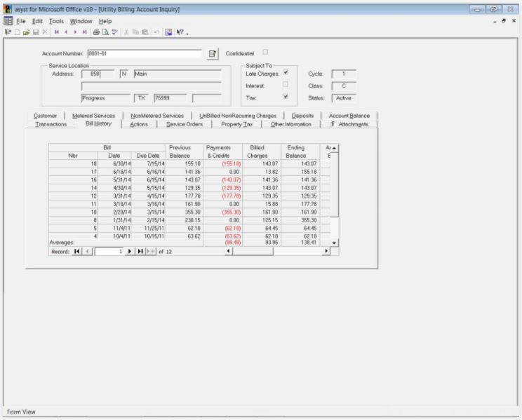This screenshot has height=420, width=522.
Task: Go to first record using toolbar arrow
Action: 57,32
